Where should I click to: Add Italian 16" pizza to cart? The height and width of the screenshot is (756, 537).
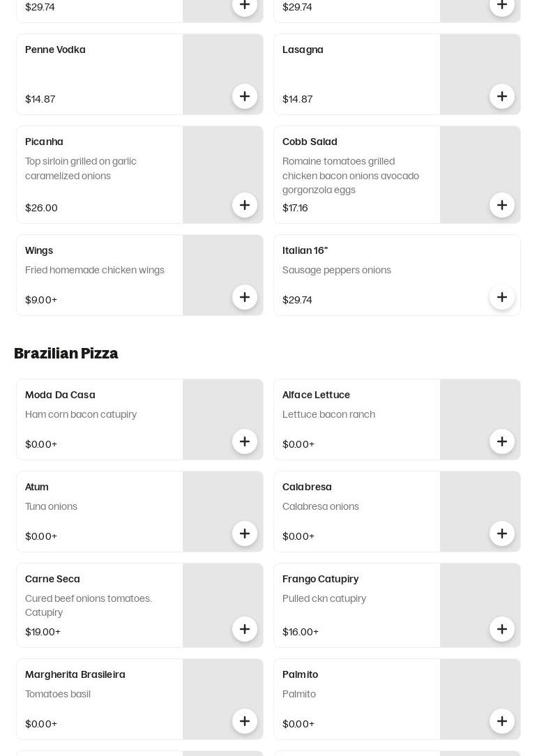pyautogui.click(x=502, y=298)
